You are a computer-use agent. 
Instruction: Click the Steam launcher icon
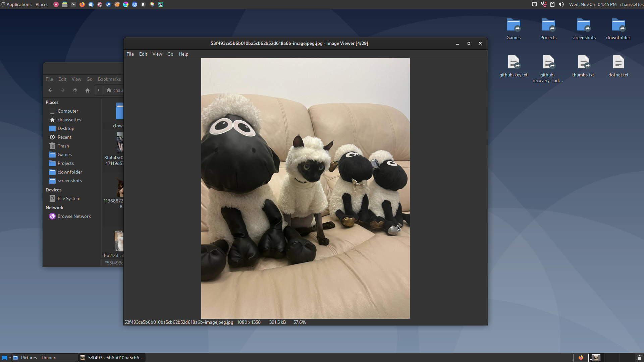[x=108, y=4]
